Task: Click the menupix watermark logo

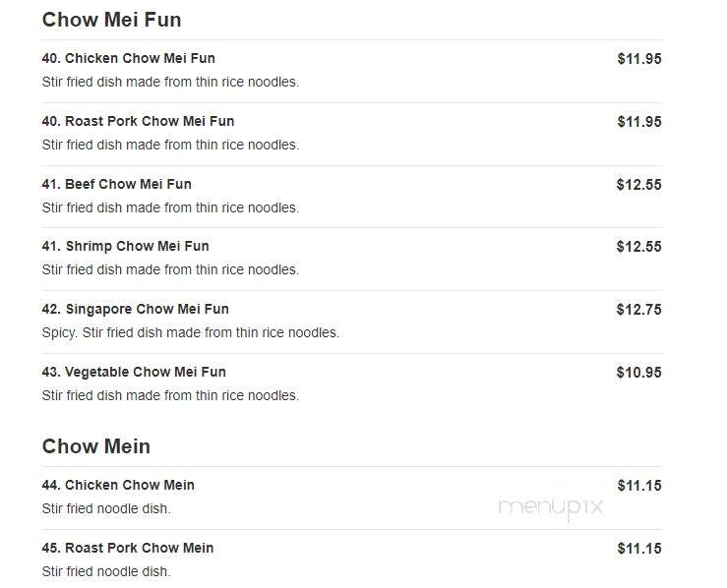Action: tap(550, 508)
